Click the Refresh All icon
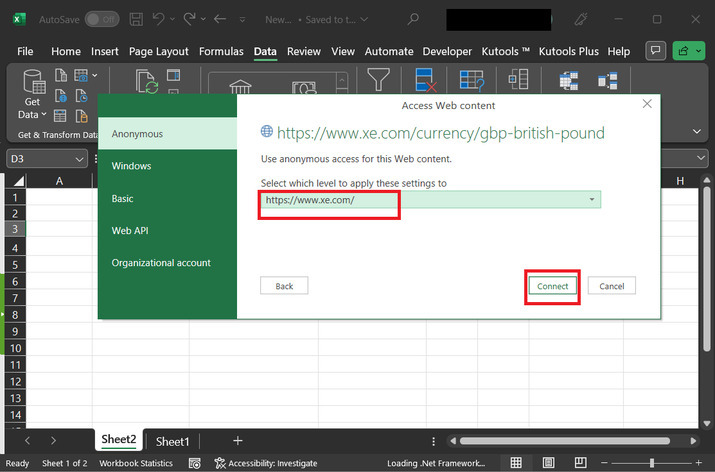This screenshot has height=472, width=715. coord(147,81)
